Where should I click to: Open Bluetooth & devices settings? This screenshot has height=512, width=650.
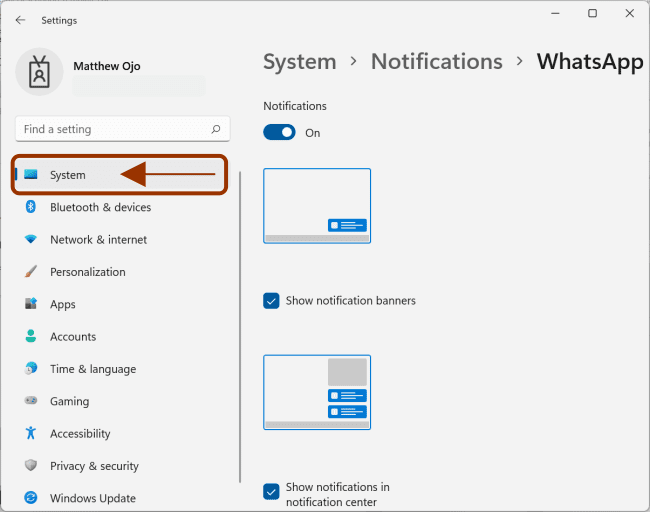[x=100, y=207]
